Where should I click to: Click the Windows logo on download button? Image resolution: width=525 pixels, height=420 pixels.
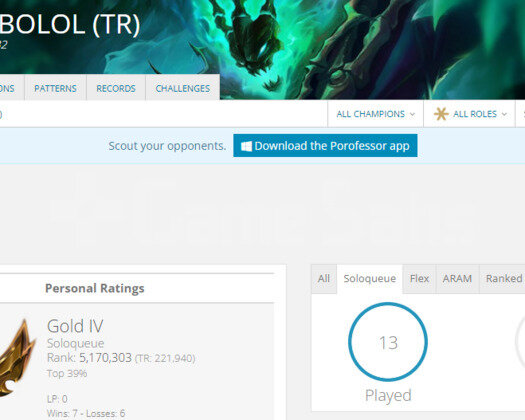(x=246, y=146)
